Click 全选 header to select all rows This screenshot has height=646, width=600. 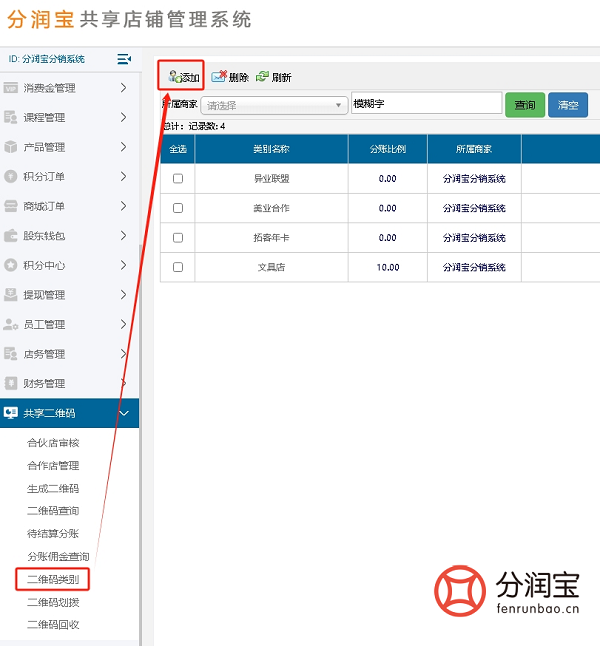[x=178, y=149]
